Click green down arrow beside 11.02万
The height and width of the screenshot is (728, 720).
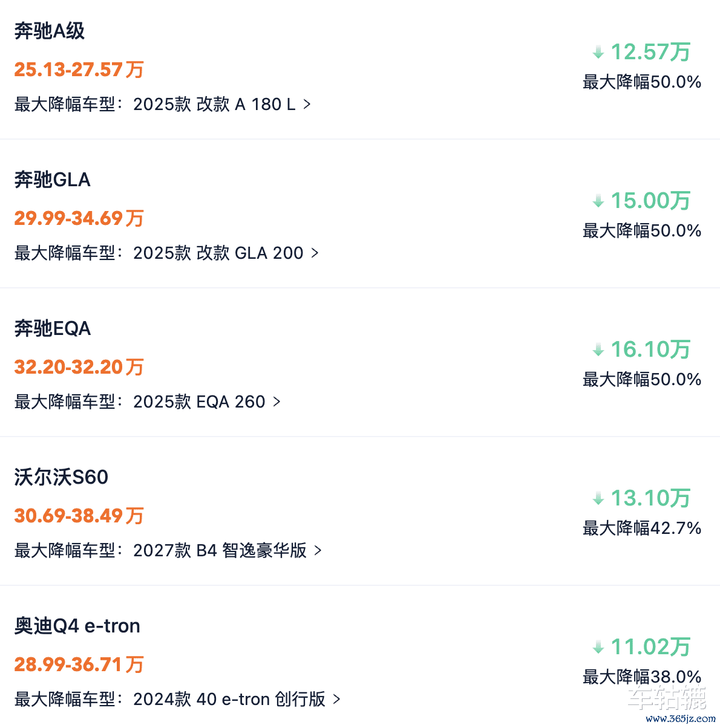click(x=598, y=648)
